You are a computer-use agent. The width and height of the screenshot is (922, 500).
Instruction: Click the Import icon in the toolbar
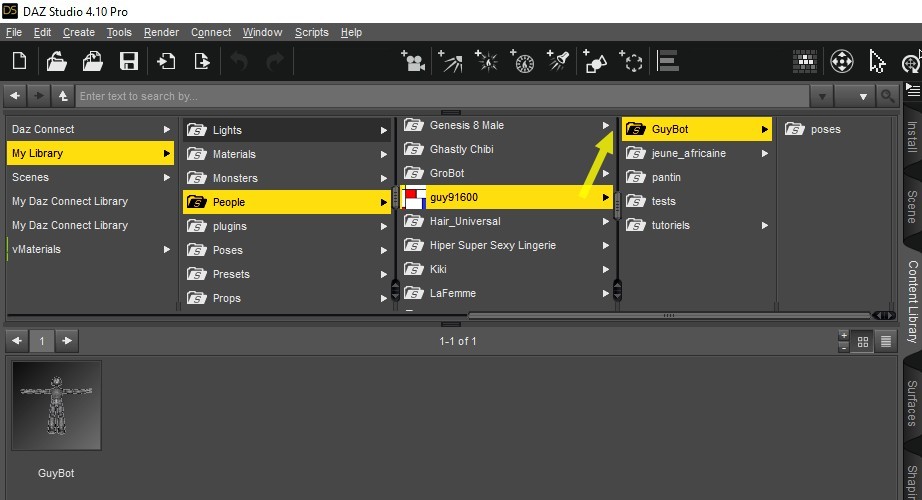[166, 61]
